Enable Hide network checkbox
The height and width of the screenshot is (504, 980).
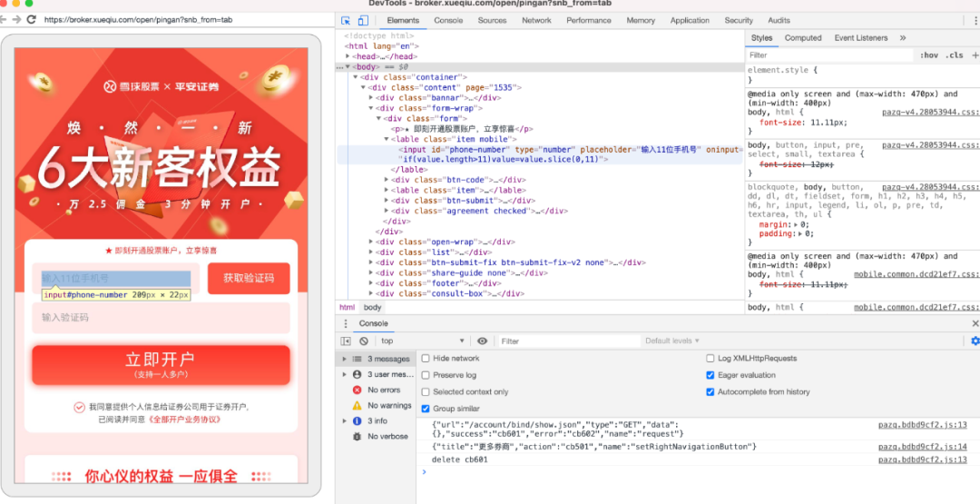(426, 359)
